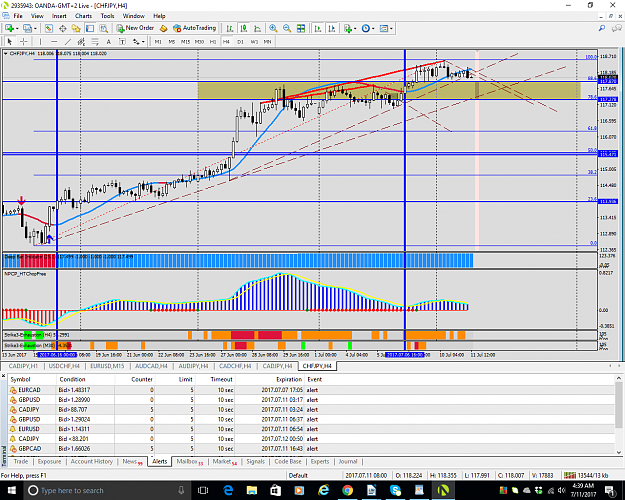The height and width of the screenshot is (500, 625).
Task: Open the Mailbox tab in Terminal
Action: coord(189,461)
